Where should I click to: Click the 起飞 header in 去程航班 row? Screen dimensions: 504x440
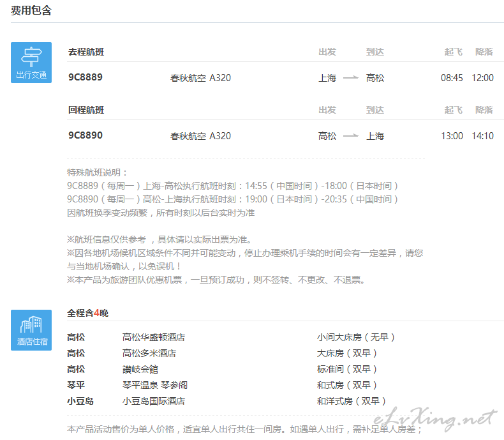coord(454,52)
